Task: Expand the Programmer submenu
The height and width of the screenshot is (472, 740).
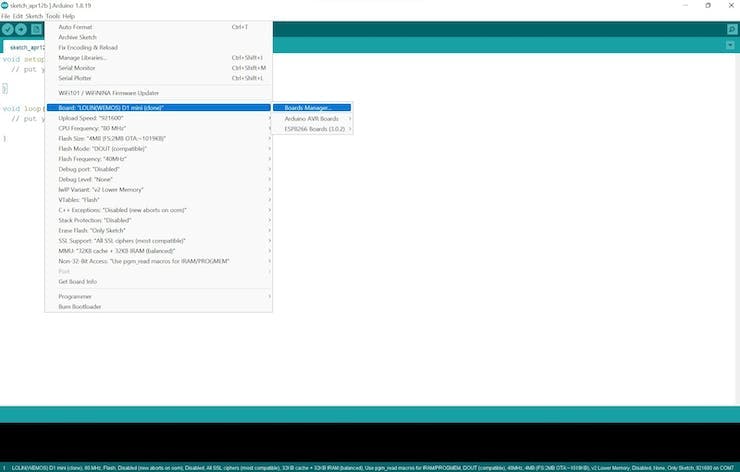Action: coord(159,296)
